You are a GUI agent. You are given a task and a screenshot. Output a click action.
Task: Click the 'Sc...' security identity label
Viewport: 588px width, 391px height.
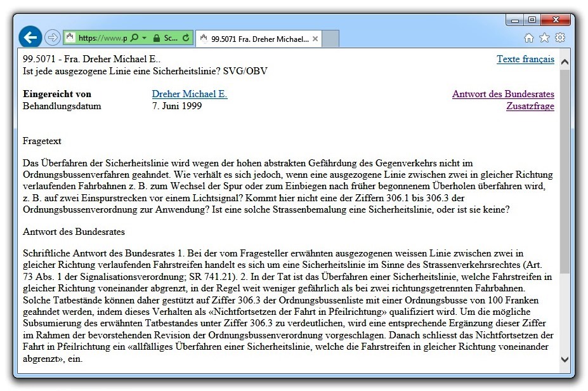coord(171,38)
